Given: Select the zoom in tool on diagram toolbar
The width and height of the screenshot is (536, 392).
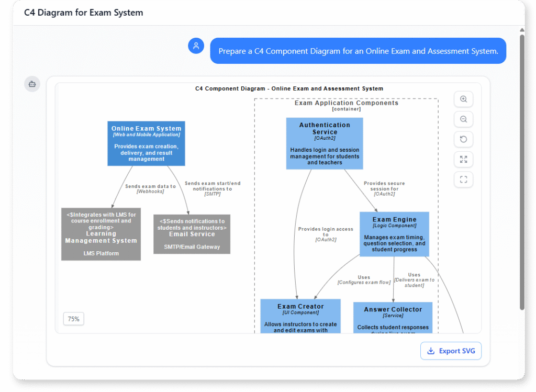Looking at the screenshot, I should click(x=463, y=99).
